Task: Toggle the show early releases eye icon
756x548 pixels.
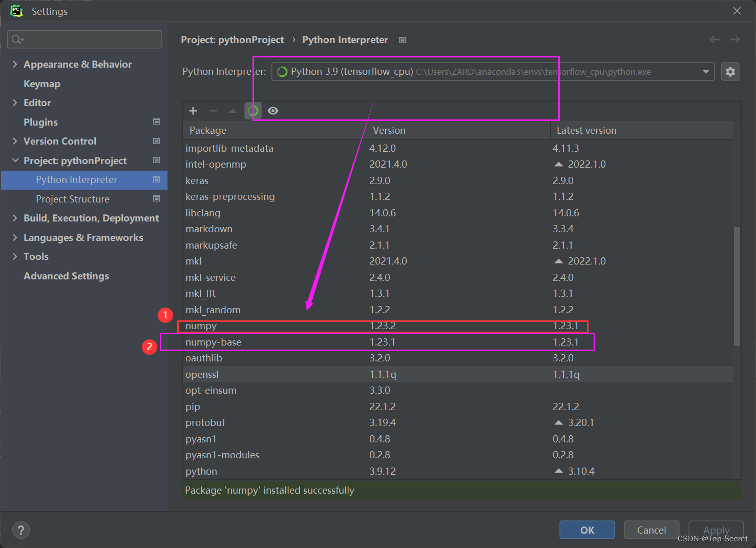Action: (273, 111)
